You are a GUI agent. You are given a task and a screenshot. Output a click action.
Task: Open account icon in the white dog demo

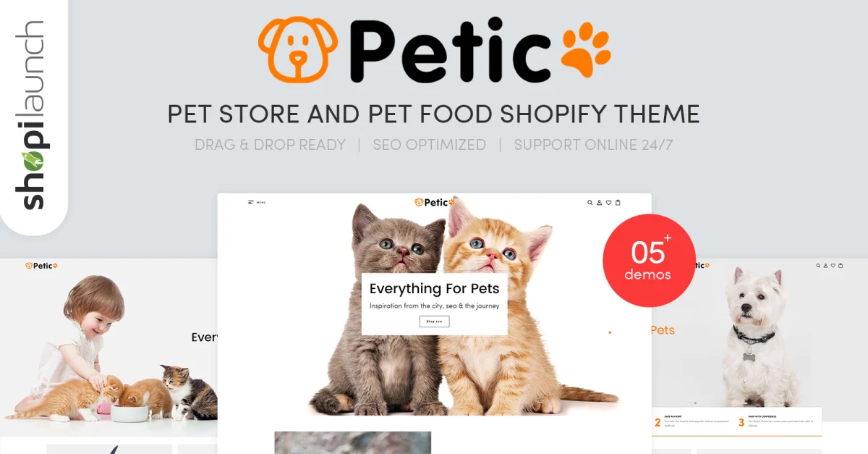[x=825, y=266]
